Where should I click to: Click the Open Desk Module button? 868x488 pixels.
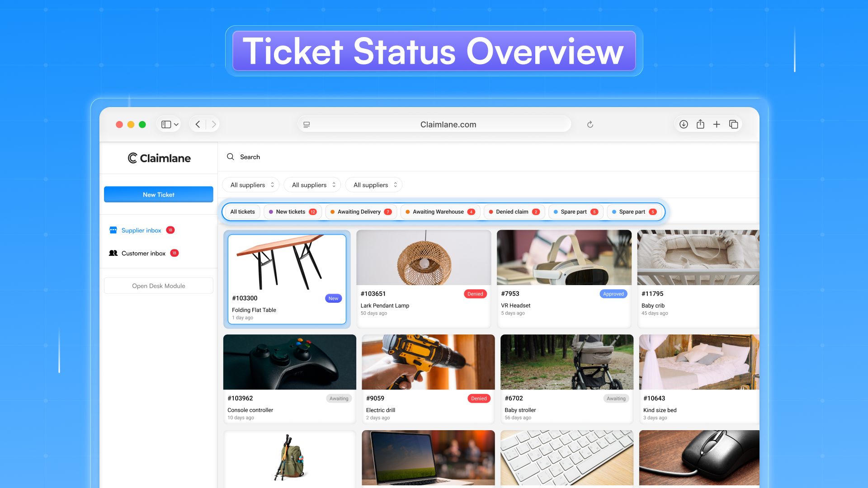point(158,286)
